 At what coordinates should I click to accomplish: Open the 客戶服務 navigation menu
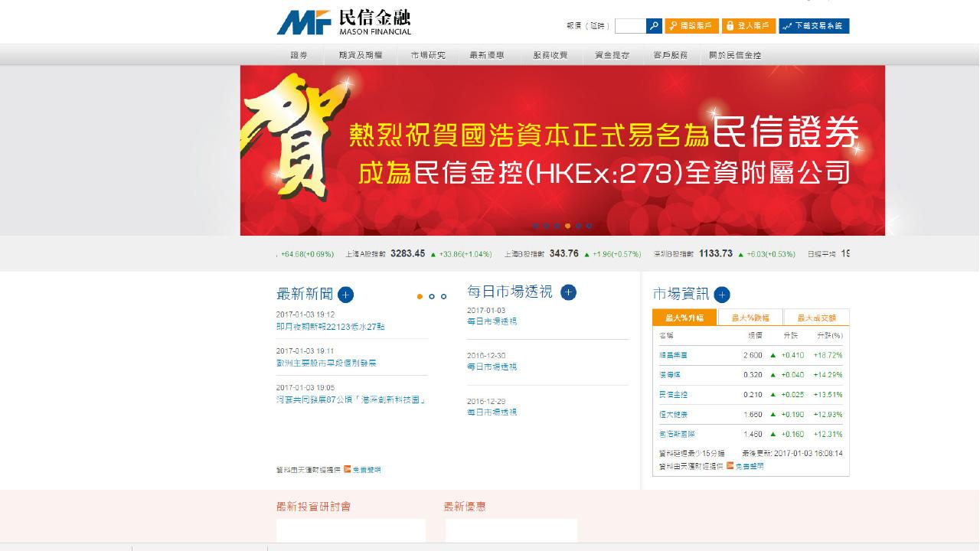pos(671,55)
